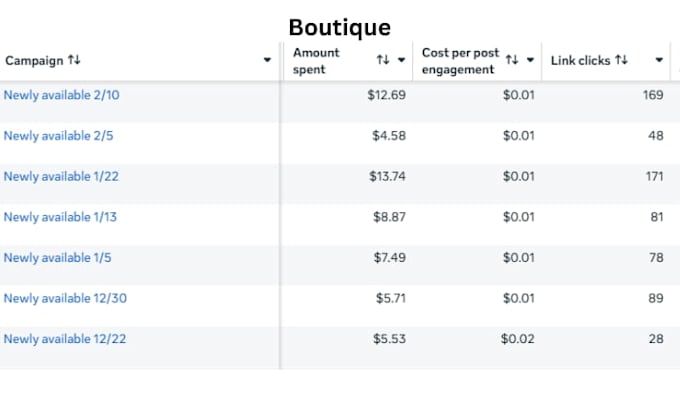Viewport: 680px width, 411px height.
Task: Click the Amount spent column header
Action: [316, 61]
